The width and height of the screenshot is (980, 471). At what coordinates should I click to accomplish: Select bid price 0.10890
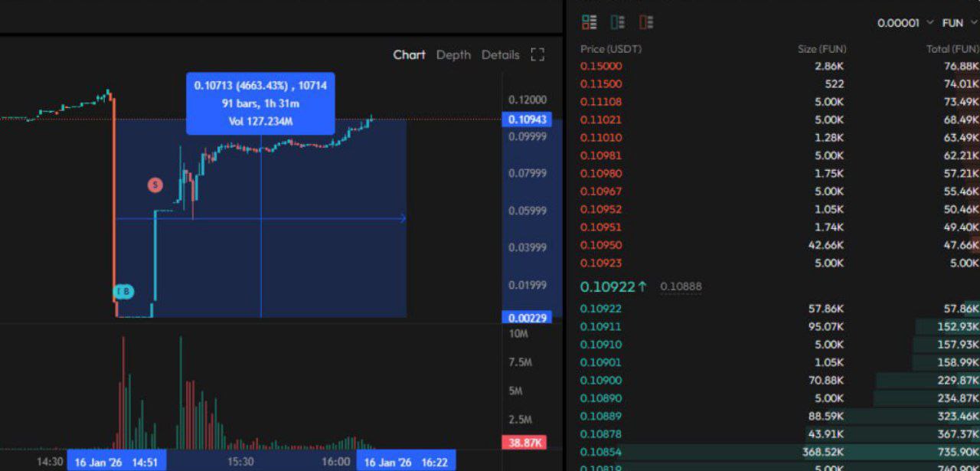point(601,398)
